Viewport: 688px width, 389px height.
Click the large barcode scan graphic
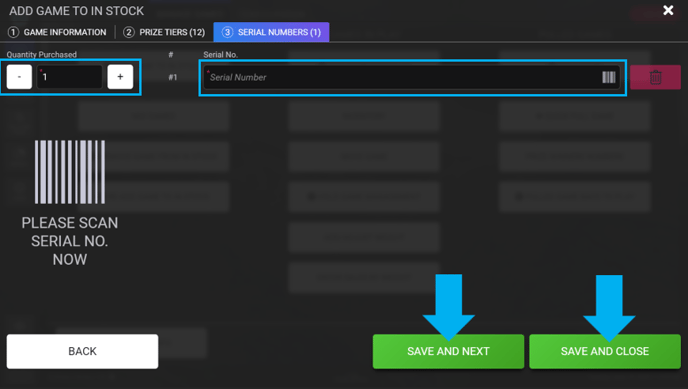(x=70, y=172)
